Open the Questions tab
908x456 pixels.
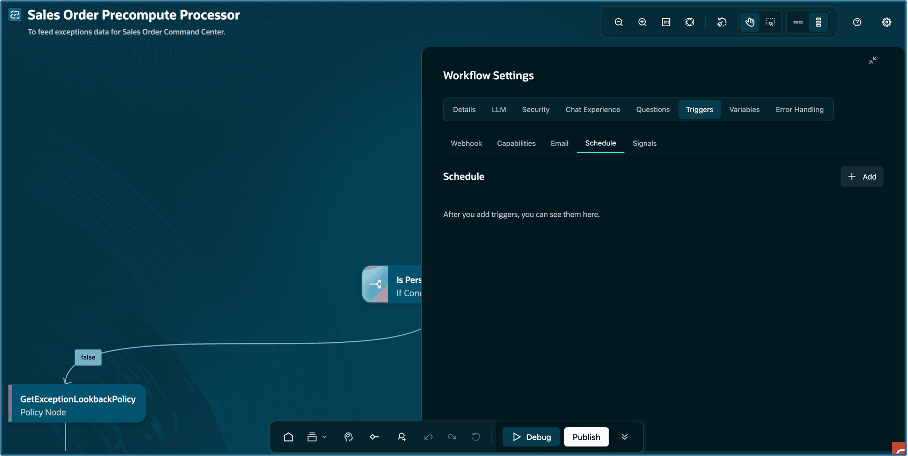pos(653,110)
